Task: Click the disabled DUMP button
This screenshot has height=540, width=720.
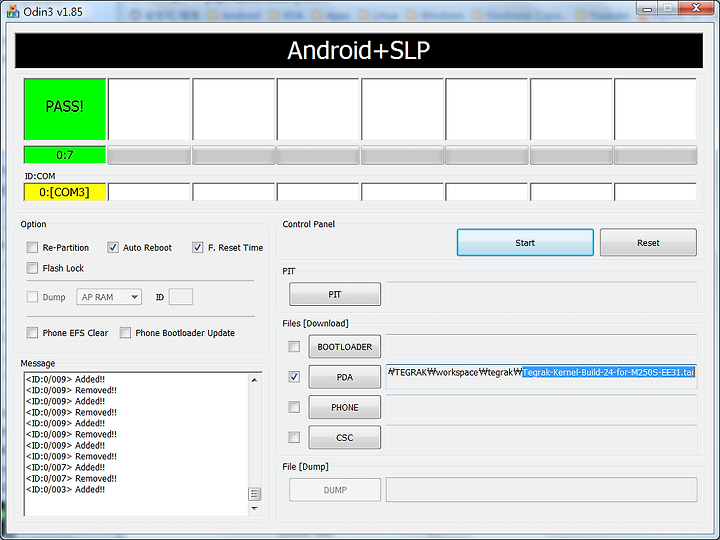Action: point(335,490)
